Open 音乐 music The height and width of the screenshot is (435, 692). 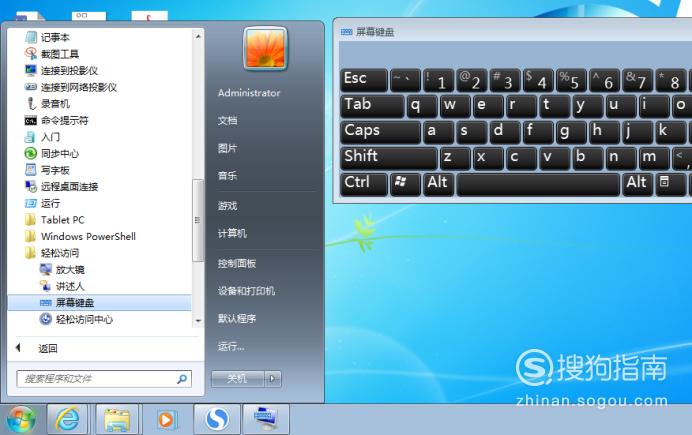[228, 176]
